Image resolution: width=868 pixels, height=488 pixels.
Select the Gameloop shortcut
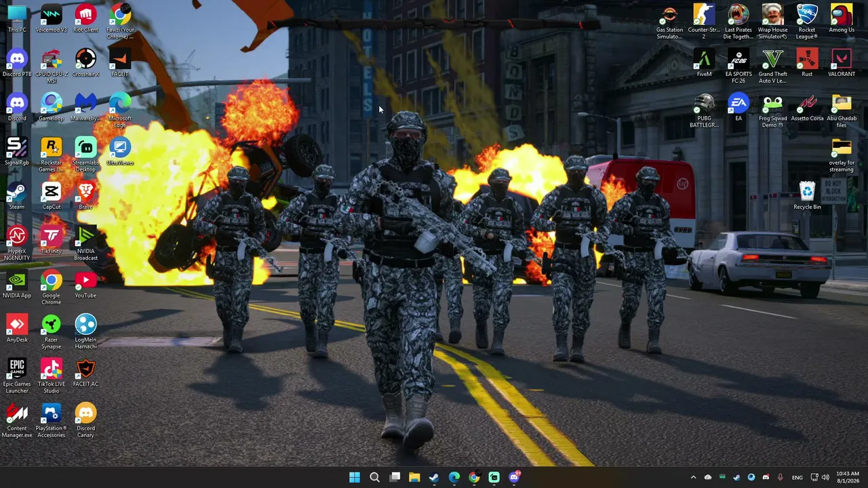pyautogui.click(x=51, y=107)
